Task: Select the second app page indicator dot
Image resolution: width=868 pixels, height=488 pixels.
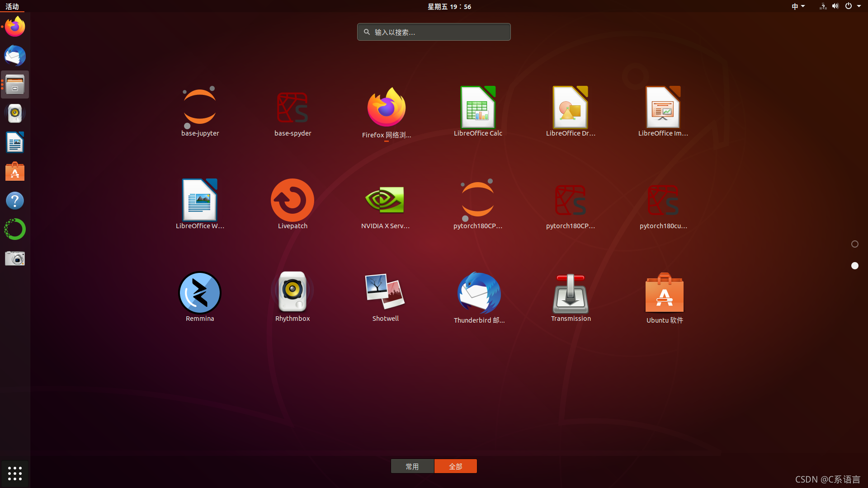Action: tap(855, 266)
